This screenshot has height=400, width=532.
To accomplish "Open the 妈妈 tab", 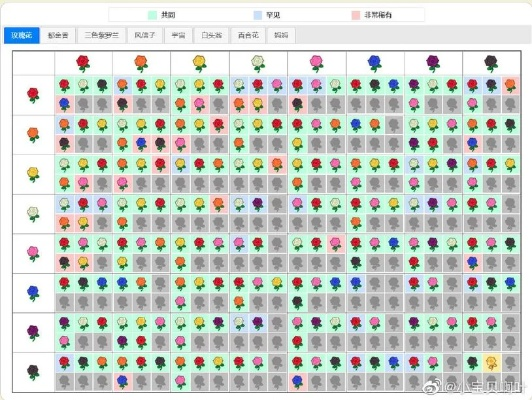I will tap(281, 35).
